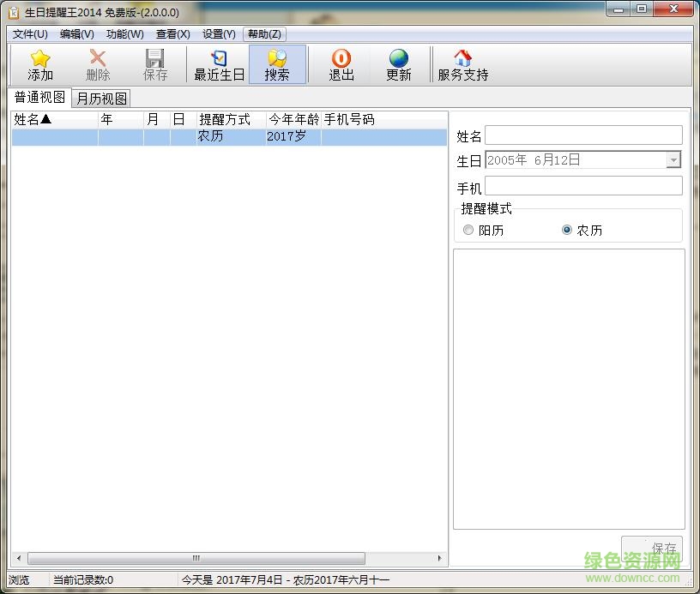700x594 pixels.
Task: Open 最近生日 (Recent Birthdays) view
Action: point(219,63)
